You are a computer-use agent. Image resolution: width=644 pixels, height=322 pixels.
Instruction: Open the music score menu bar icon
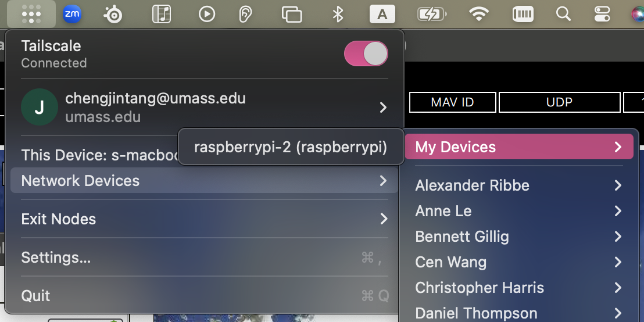pos(162,15)
